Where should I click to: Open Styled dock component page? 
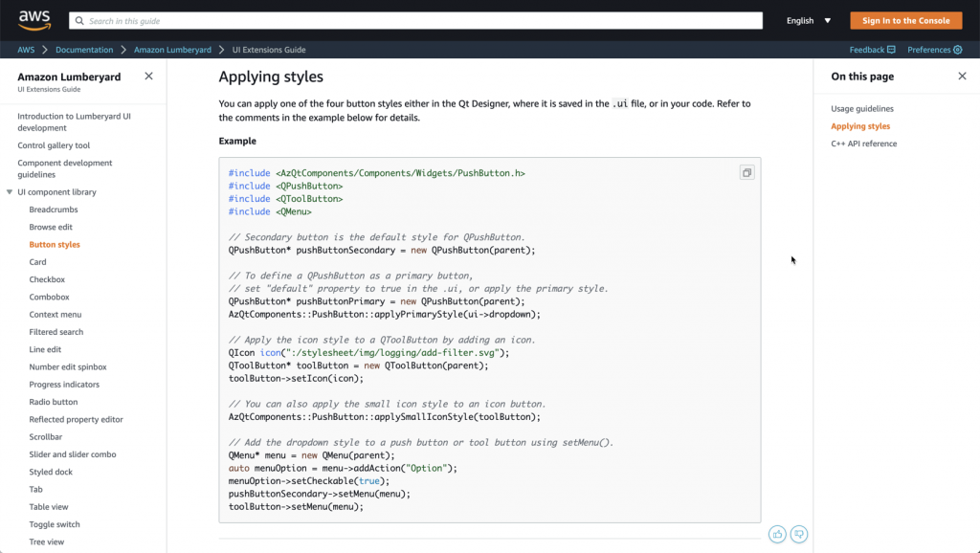click(x=51, y=472)
